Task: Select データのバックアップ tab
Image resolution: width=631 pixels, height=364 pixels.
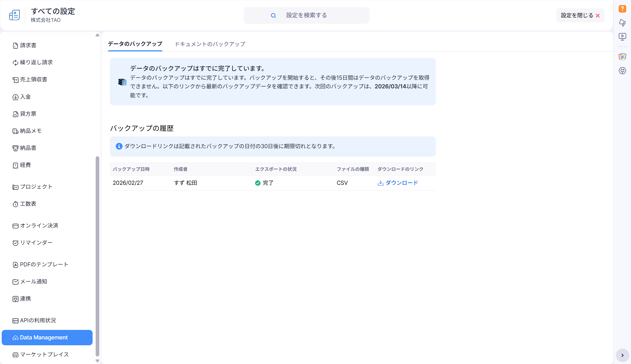Action: tap(135, 44)
